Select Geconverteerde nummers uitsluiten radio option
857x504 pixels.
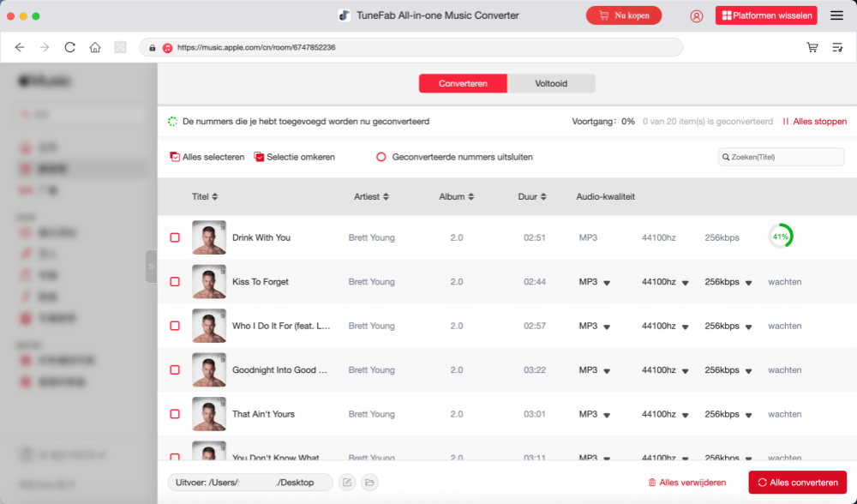tap(381, 158)
